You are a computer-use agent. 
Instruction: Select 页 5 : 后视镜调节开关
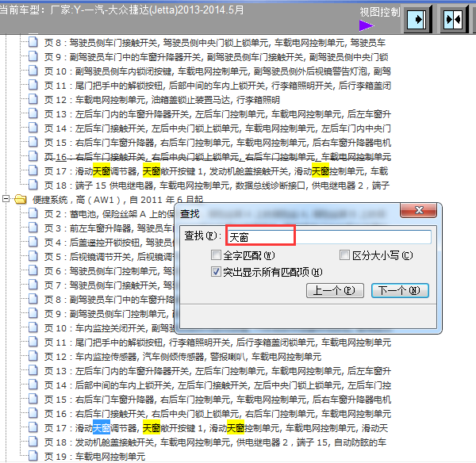coord(109,257)
